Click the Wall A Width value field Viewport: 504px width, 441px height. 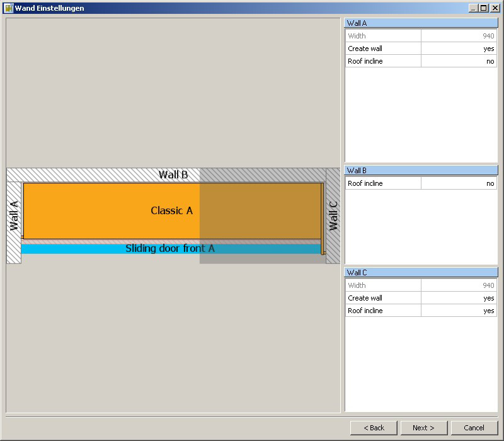459,36
